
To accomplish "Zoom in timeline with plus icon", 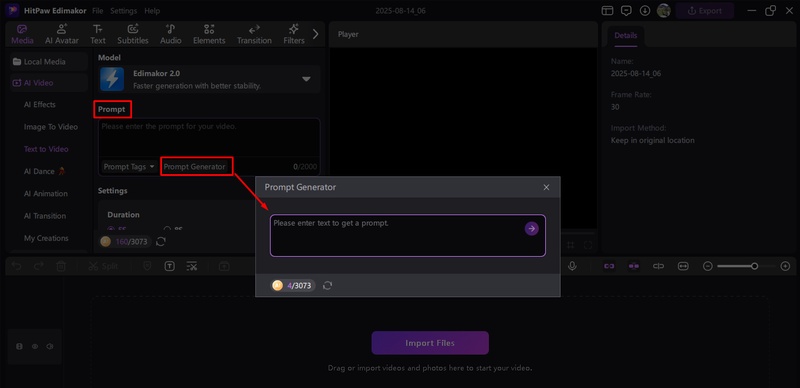I will pos(786,266).
